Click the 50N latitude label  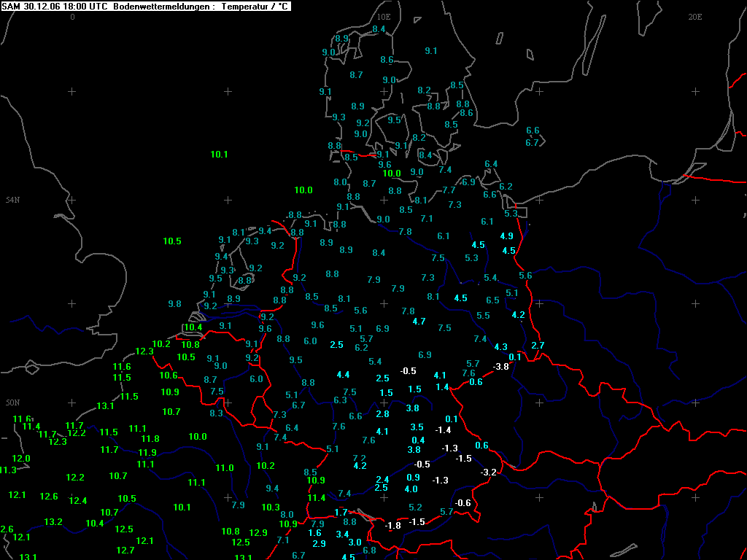point(12,402)
